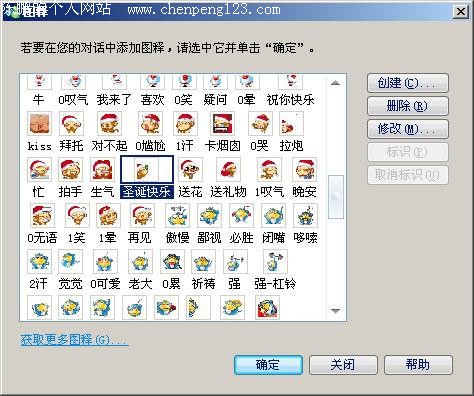Select the 傲慢 emoticon

177,215
